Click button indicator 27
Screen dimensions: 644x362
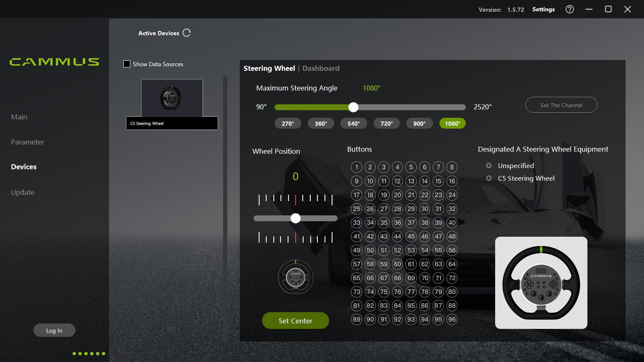tap(384, 209)
